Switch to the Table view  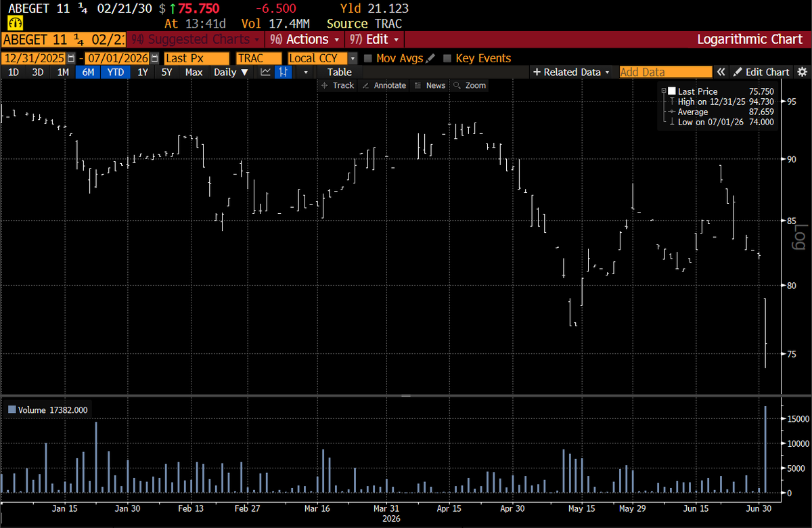click(x=340, y=72)
